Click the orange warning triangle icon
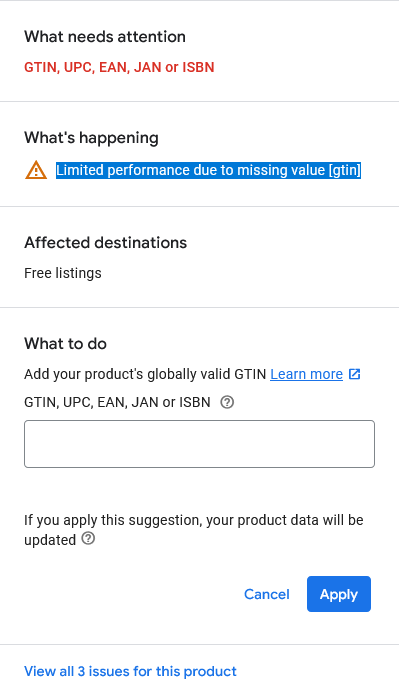Screen dimensions: 399x686 pos(36,170)
